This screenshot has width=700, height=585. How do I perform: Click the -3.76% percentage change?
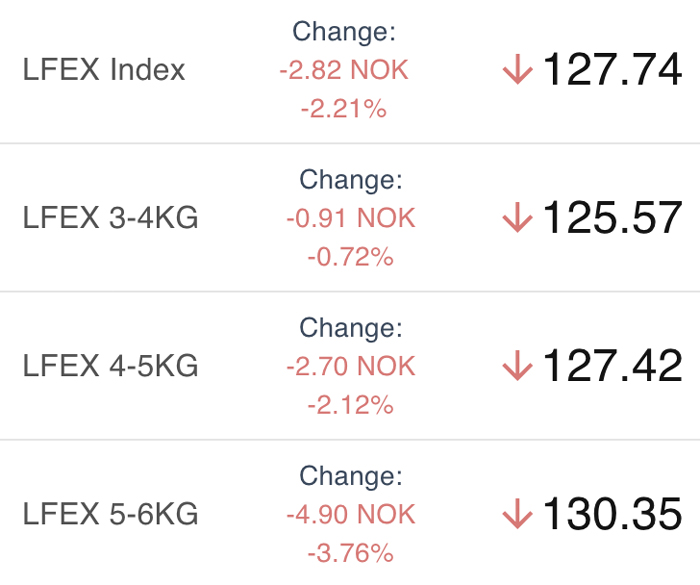(351, 554)
